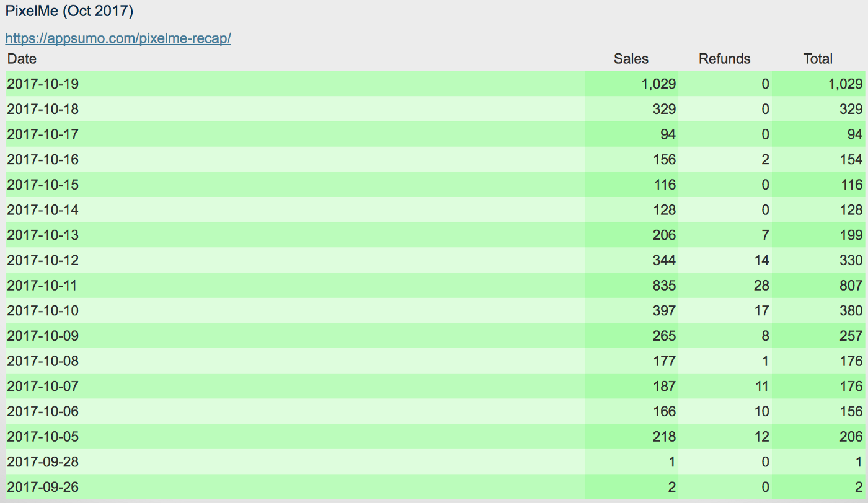Click the 28 refunds cell
The height and width of the screenshot is (503, 868).
725,285
